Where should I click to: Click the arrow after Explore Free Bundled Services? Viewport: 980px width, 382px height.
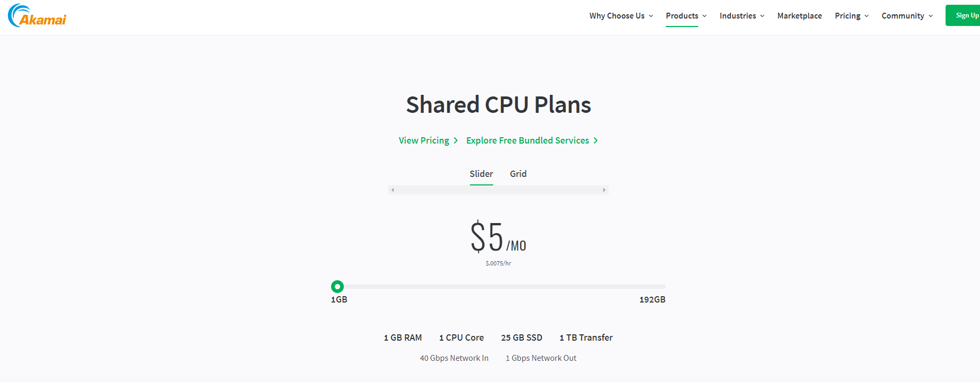click(x=596, y=140)
